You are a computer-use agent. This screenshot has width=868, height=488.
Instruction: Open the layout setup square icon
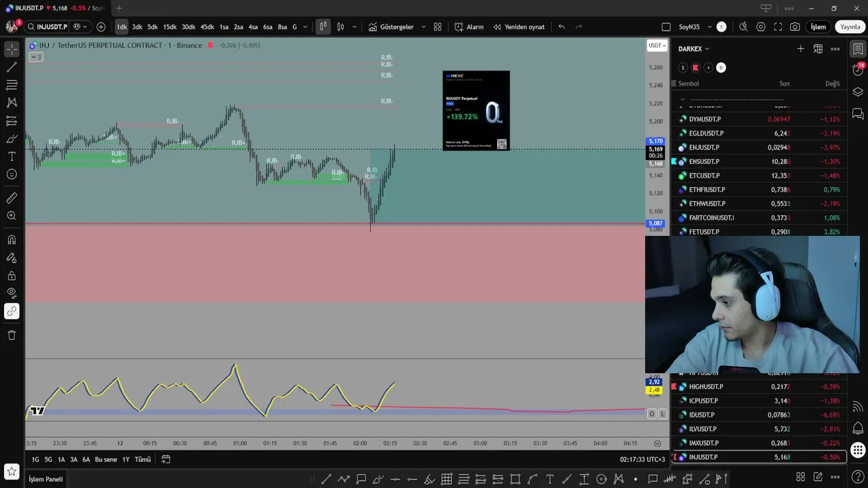(666, 27)
